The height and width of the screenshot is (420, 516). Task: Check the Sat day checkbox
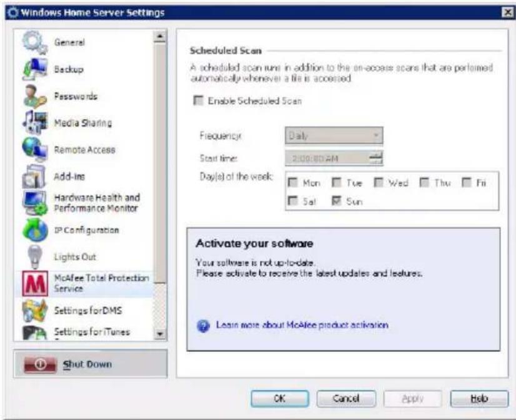292,201
